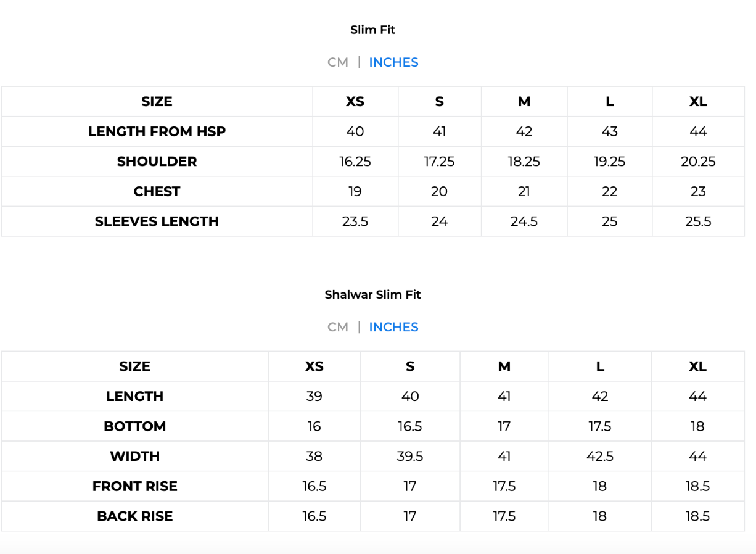The image size is (756, 554).
Task: Select INCHES for Slim Fit chart
Action: 393,62
